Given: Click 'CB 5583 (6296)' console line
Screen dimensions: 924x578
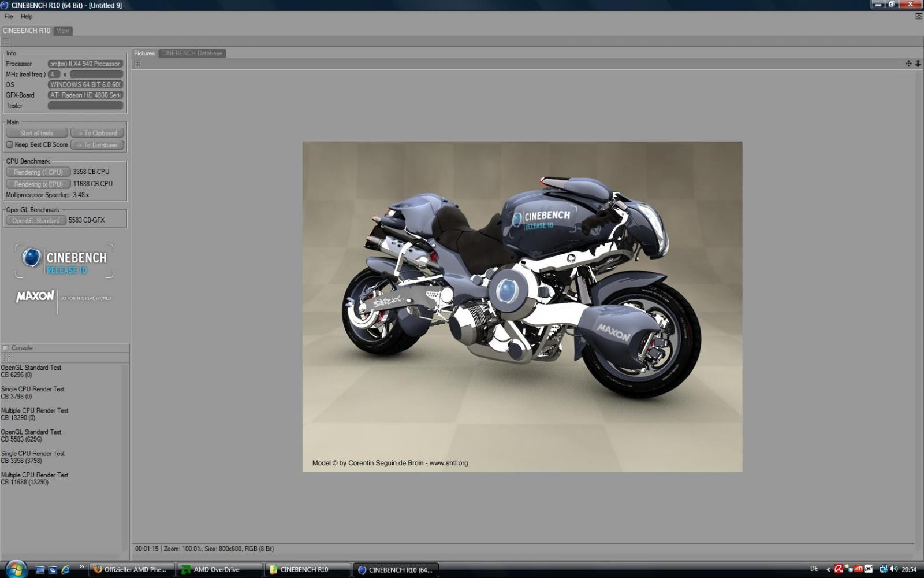Looking at the screenshot, I should tap(22, 439).
